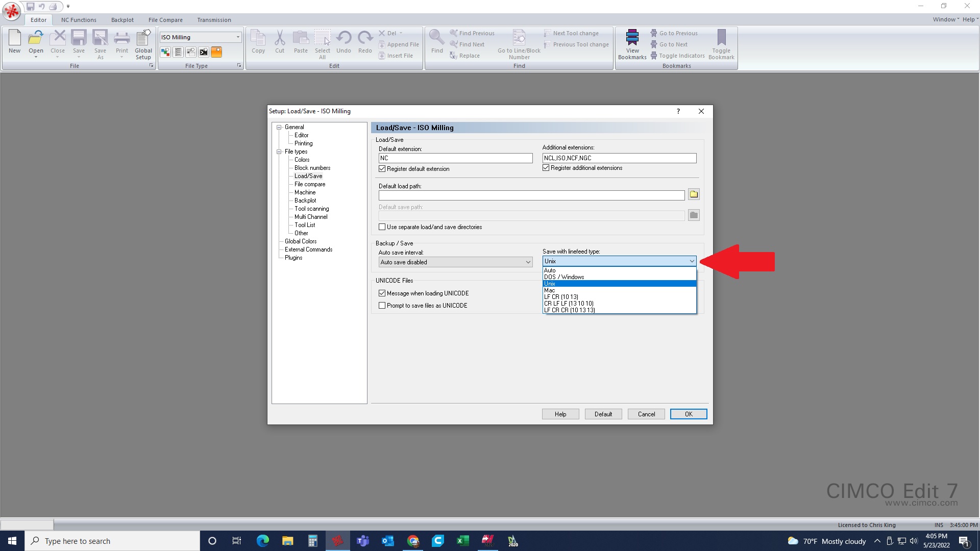
Task: Open the Window menu
Action: (x=945, y=19)
